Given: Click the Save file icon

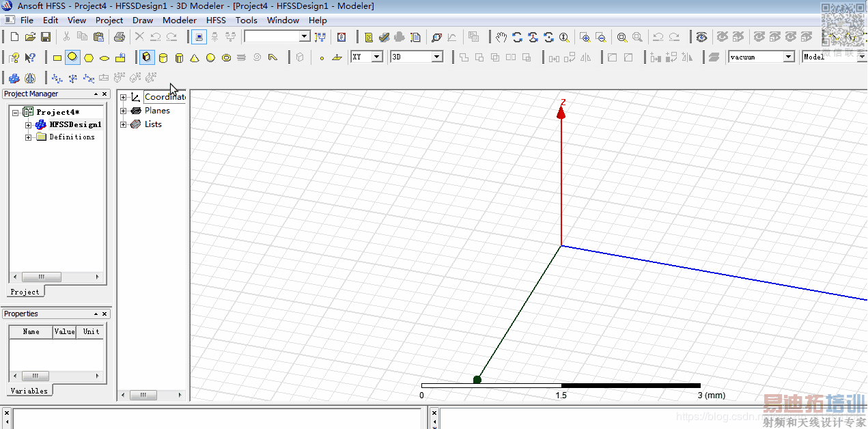Looking at the screenshot, I should tap(46, 37).
